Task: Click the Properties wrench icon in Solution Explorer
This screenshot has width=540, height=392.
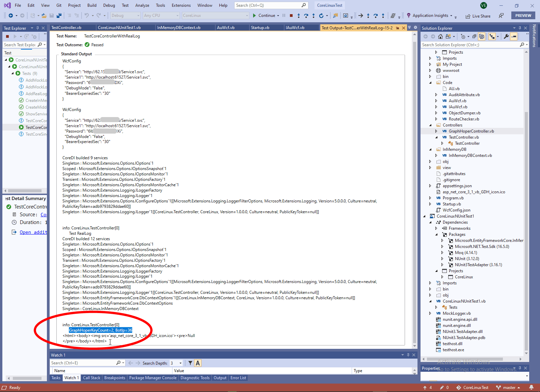Action: [x=506, y=36]
